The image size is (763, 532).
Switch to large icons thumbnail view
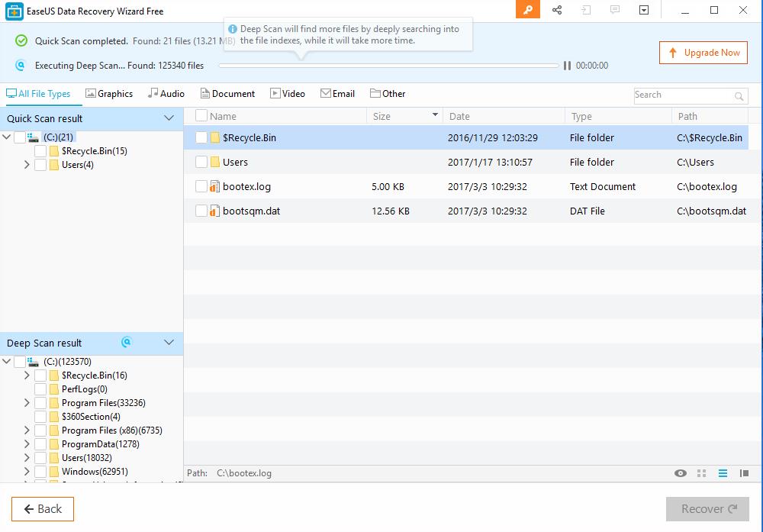701,473
